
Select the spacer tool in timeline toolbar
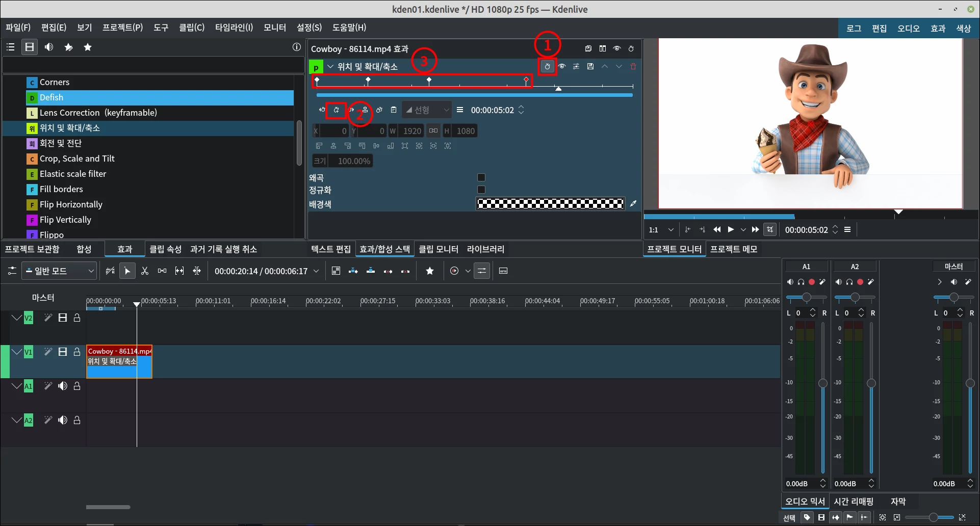point(162,271)
